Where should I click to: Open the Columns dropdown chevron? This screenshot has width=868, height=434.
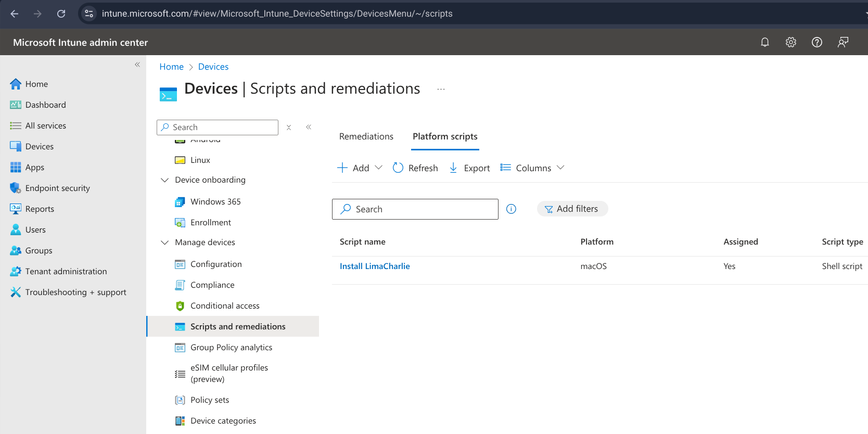point(560,168)
